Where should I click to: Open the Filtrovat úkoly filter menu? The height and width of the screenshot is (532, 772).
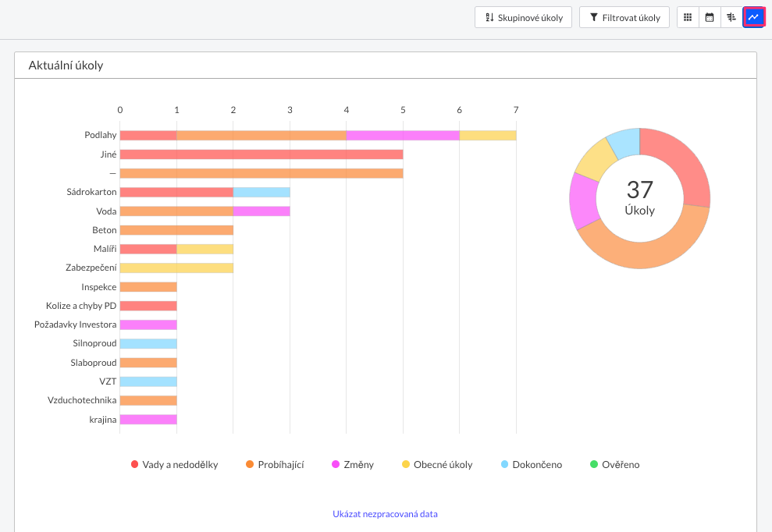(624, 17)
